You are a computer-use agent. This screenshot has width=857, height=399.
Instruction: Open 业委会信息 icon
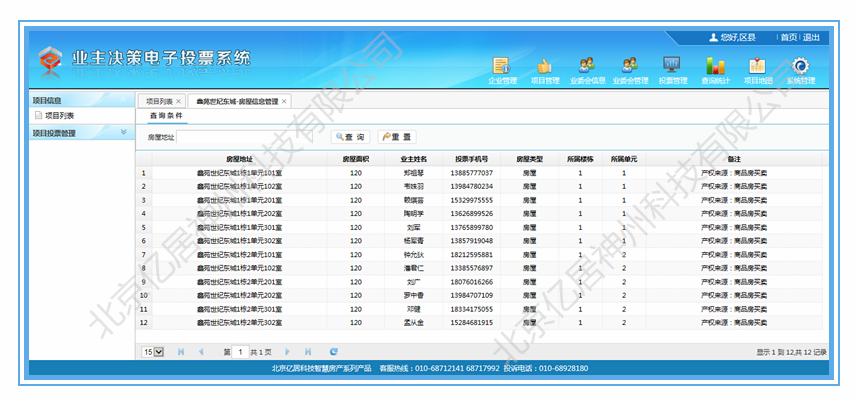(587, 65)
